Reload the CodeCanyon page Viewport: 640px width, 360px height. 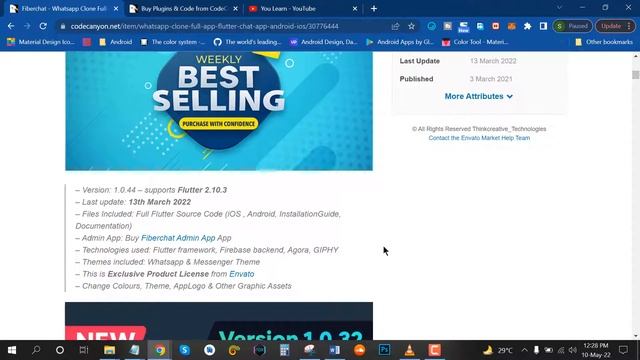click(43, 26)
